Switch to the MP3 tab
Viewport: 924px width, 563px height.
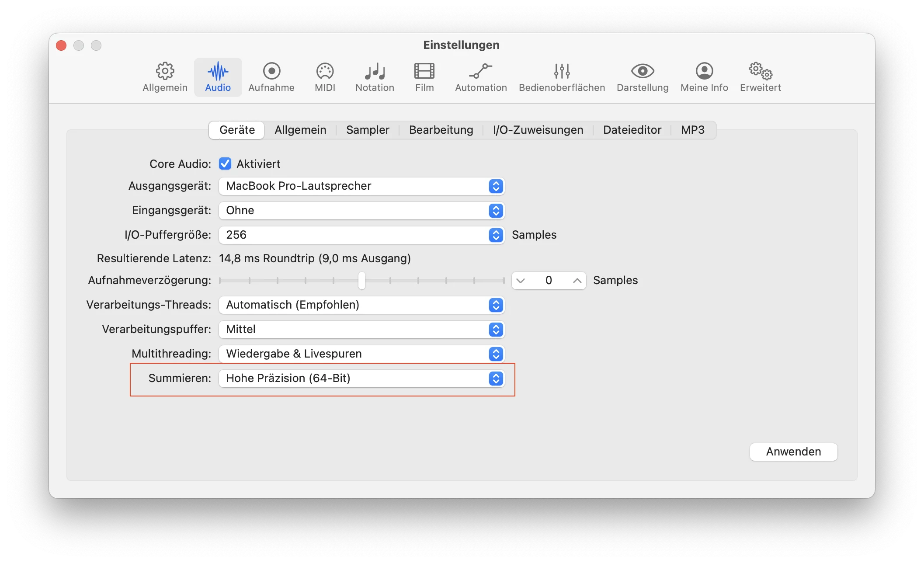[693, 130]
